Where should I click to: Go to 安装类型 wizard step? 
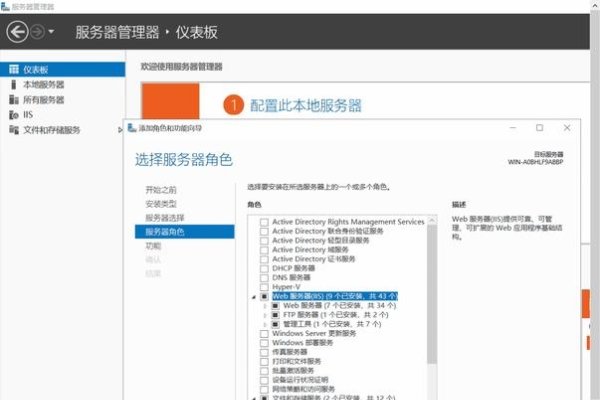[x=161, y=204]
